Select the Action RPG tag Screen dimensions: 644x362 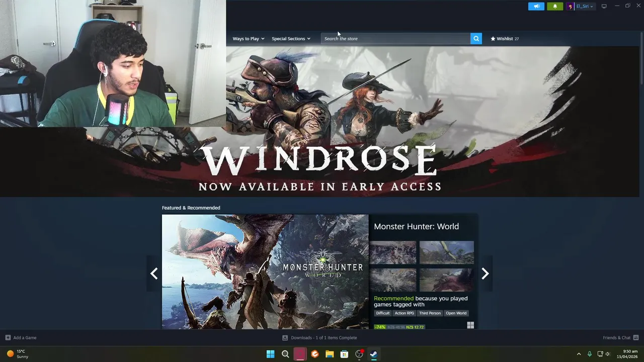[x=405, y=313]
